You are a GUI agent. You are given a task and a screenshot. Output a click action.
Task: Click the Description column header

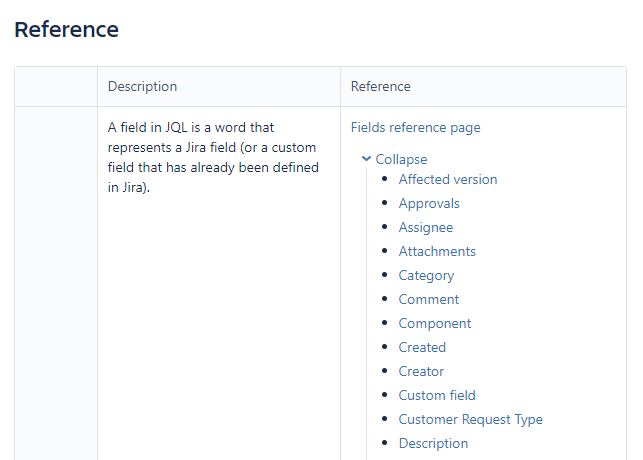tap(142, 87)
